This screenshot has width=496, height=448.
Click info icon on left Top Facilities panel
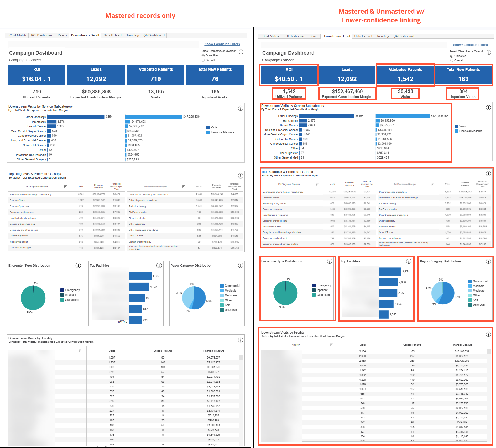pyautogui.click(x=159, y=265)
